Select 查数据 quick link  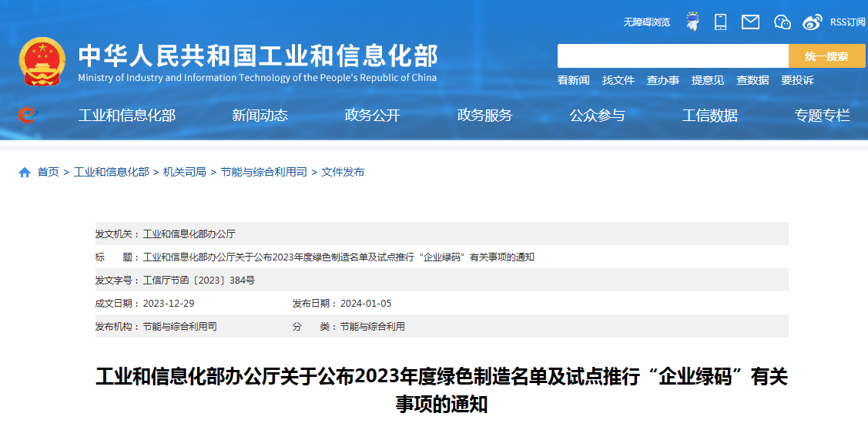click(753, 80)
